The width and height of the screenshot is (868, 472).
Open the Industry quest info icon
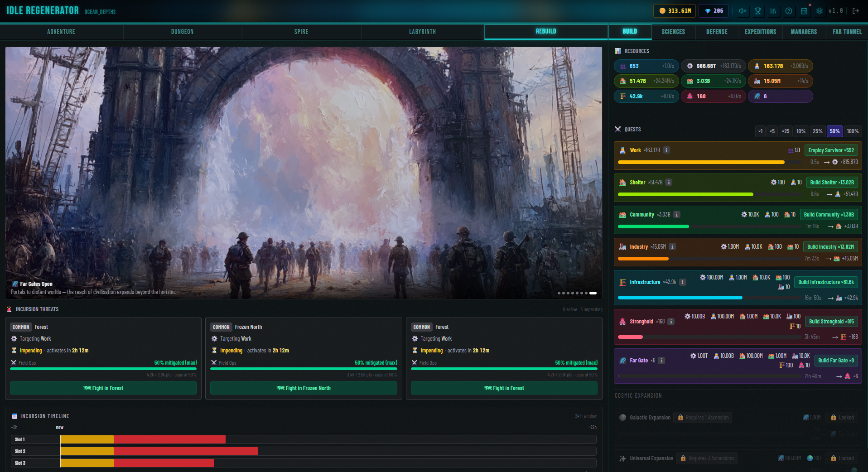pyautogui.click(x=672, y=247)
